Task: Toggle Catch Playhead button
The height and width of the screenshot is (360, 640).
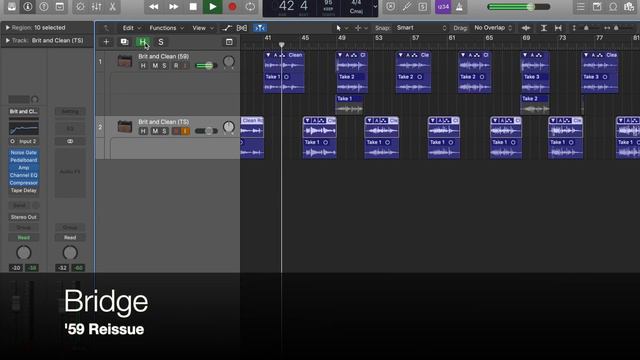Action: coord(260,28)
